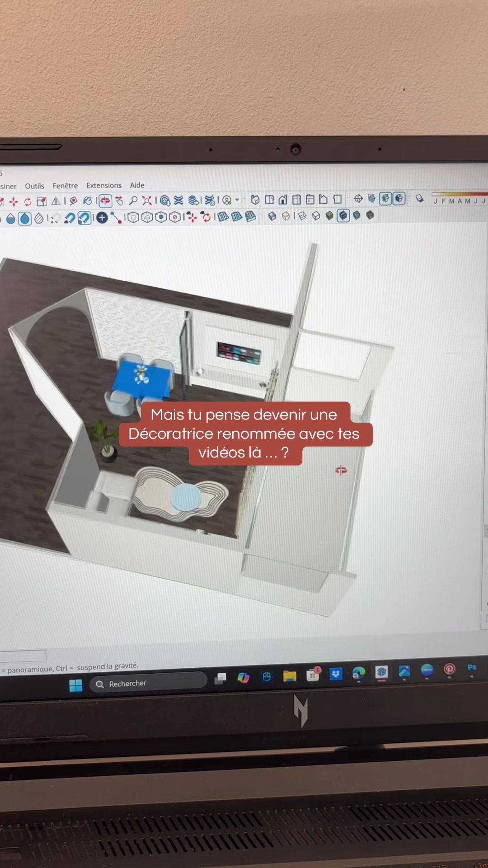Toggle Display Section Fill

tap(399, 198)
